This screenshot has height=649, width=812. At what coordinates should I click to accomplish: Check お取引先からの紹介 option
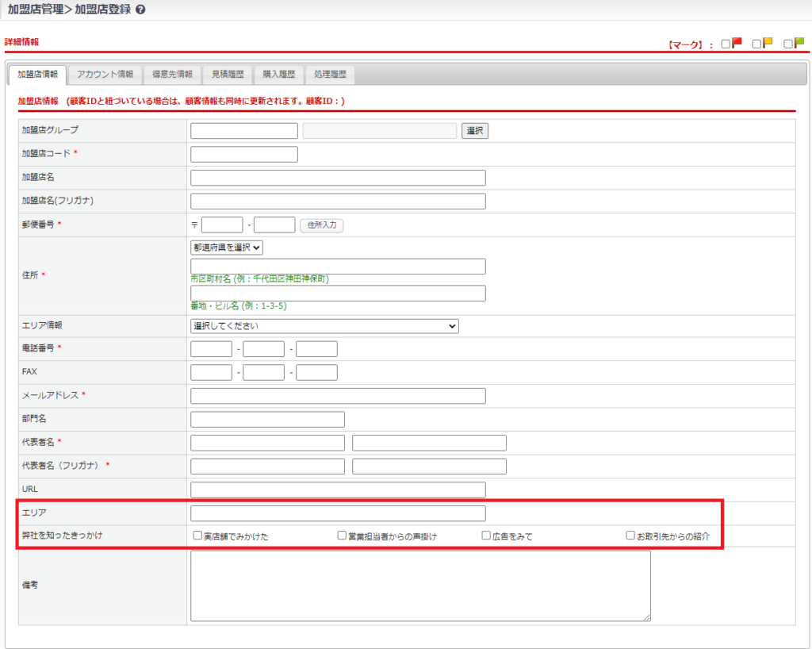[630, 536]
